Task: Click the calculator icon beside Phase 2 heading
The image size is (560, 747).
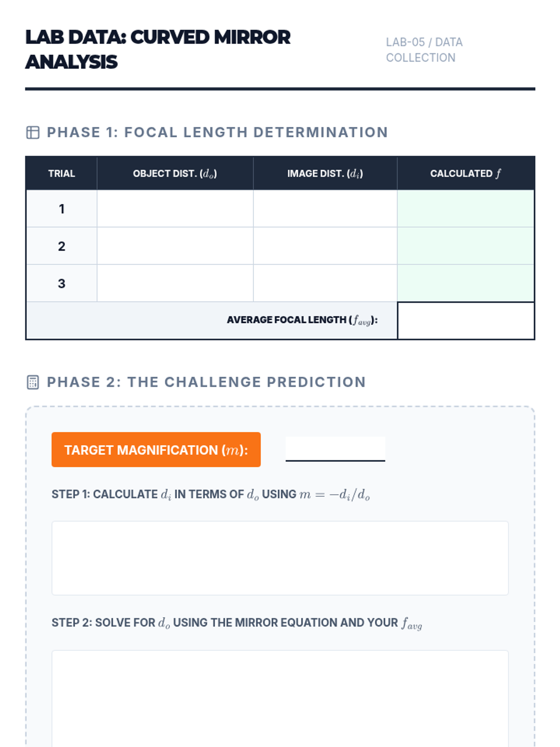Action: click(33, 382)
